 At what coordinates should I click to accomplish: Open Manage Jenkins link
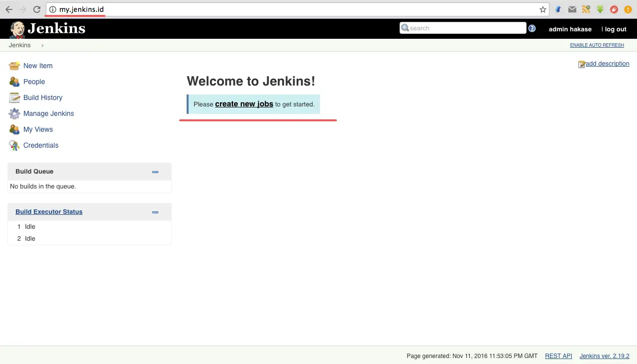[x=48, y=113]
